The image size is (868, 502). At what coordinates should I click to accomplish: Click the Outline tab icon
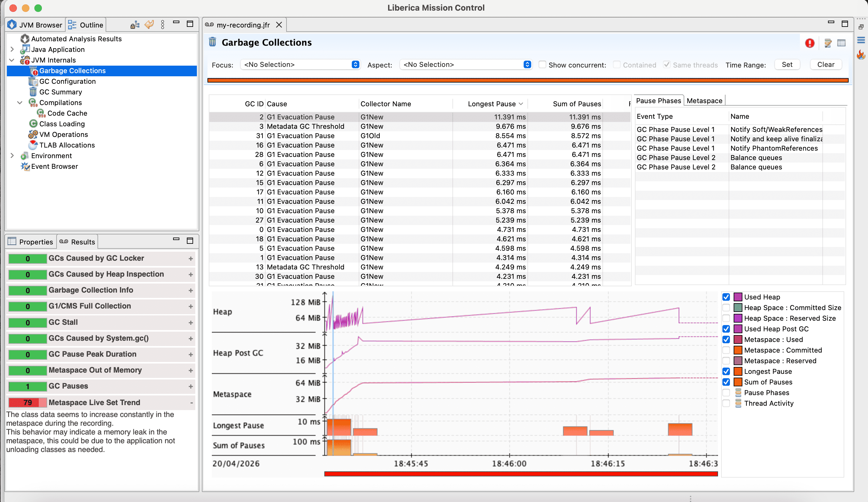(x=72, y=25)
